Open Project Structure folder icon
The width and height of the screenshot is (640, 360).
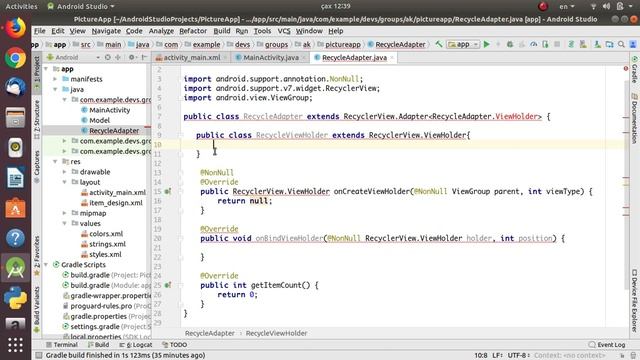[x=609, y=44]
